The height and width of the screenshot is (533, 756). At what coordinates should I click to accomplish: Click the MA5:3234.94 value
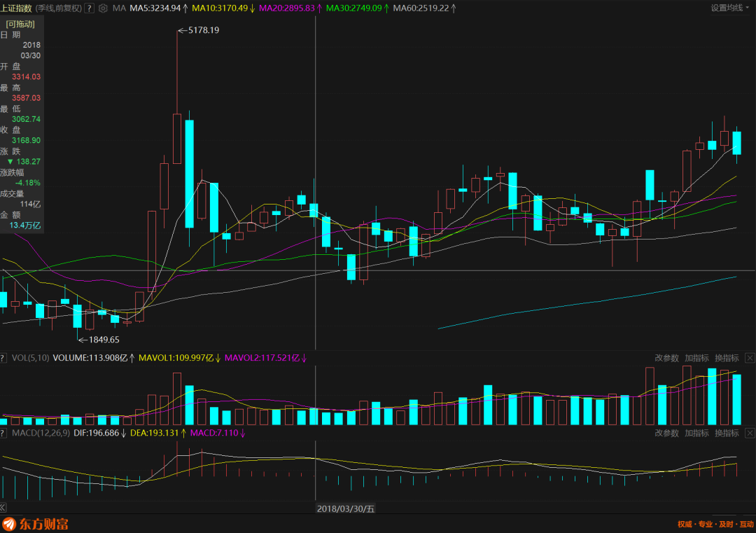pos(155,8)
